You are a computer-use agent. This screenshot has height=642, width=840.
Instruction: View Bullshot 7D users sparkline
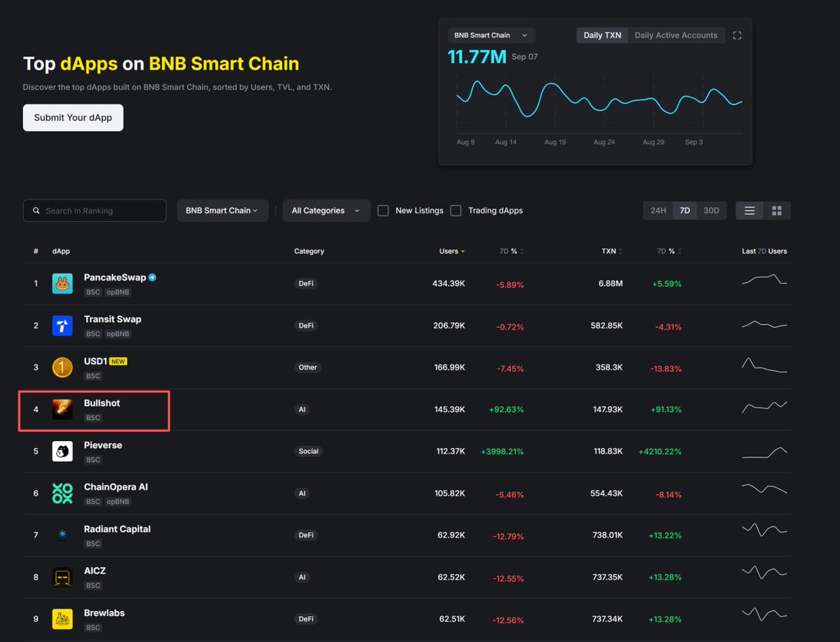[x=764, y=407]
